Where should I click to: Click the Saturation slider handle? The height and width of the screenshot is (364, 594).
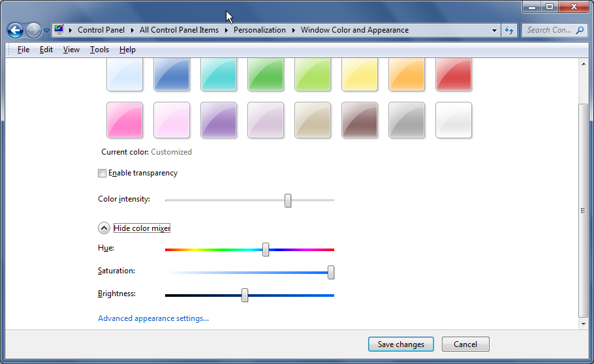click(331, 272)
